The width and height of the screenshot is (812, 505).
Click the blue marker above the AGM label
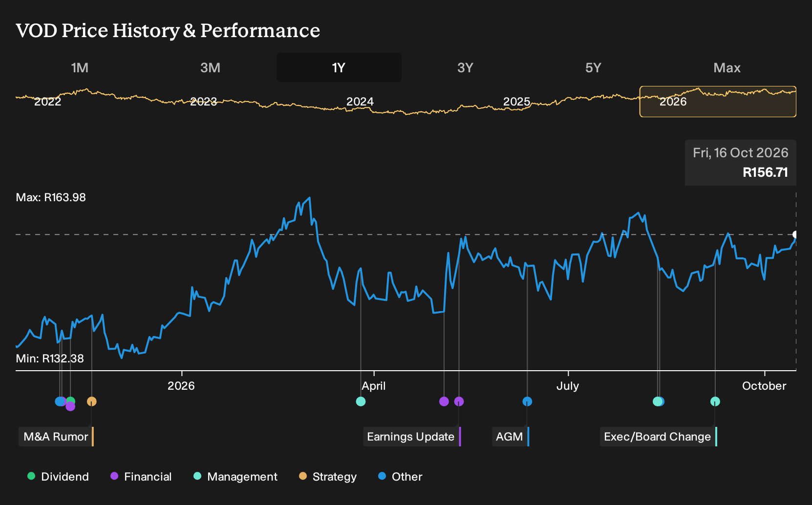[x=527, y=401]
